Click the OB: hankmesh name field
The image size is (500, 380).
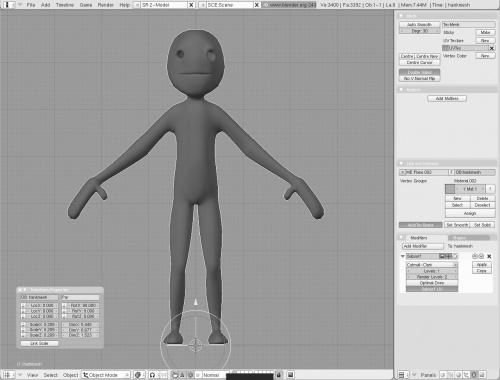point(39,297)
